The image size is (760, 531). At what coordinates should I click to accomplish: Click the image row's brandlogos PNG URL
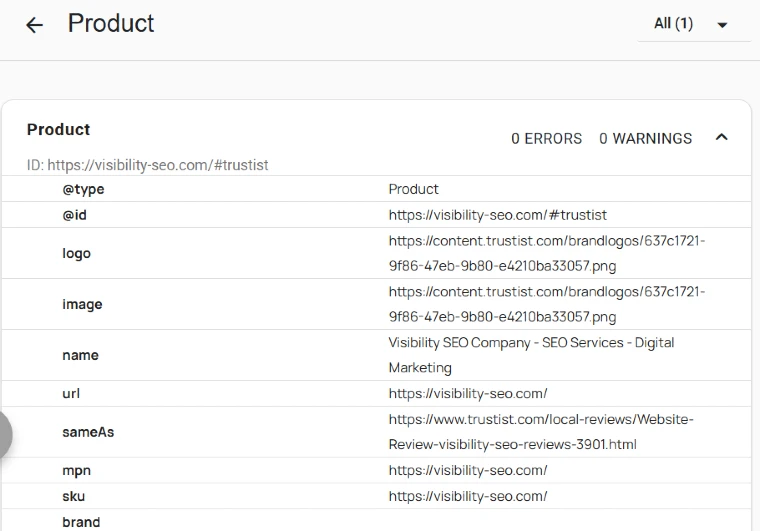click(x=547, y=304)
